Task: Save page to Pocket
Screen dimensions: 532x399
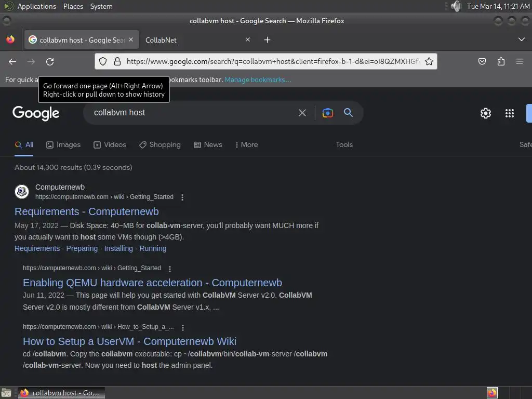Action: click(x=482, y=61)
